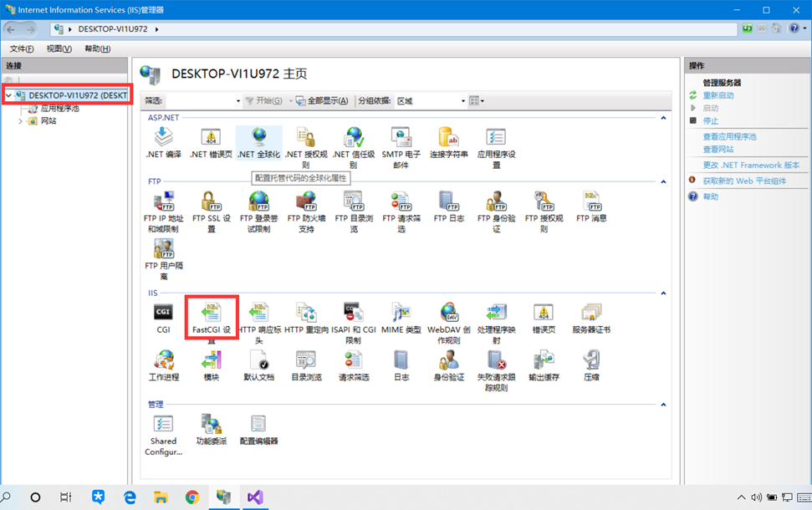Viewport: 812px width, 510px height.
Task: Collapse the 管理 group section
Action: click(x=663, y=405)
